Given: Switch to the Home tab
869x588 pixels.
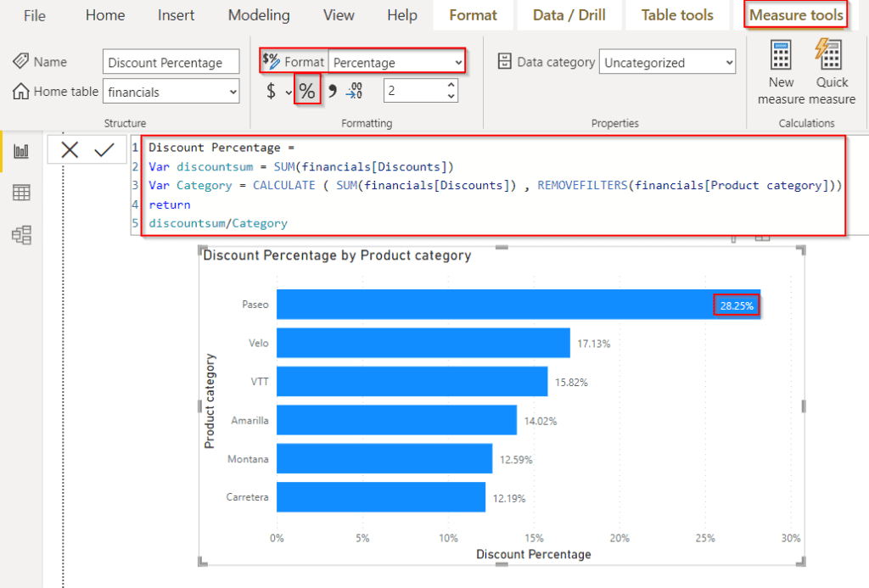Looking at the screenshot, I should [105, 15].
